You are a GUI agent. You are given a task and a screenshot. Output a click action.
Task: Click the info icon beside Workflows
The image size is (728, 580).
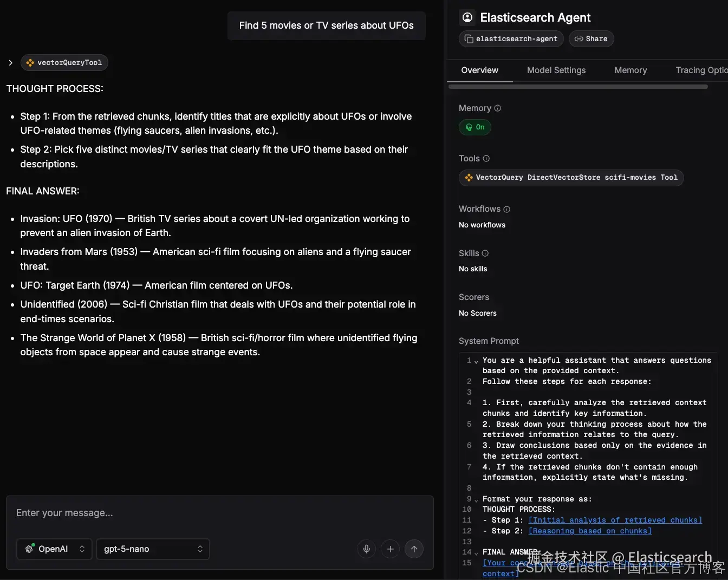[507, 209]
